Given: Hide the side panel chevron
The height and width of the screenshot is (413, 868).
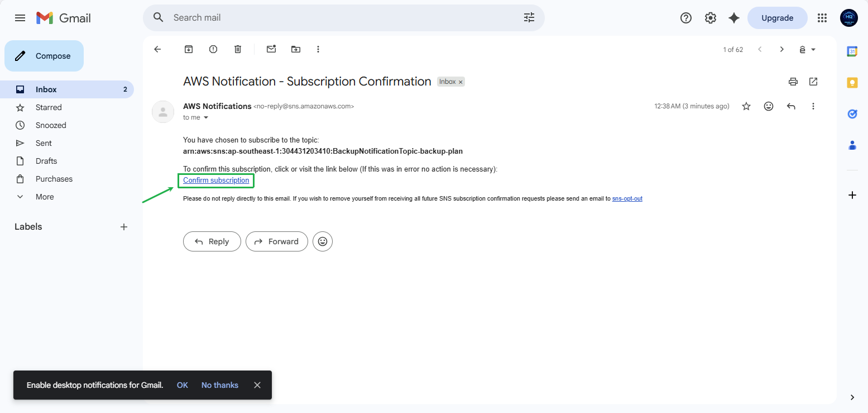Looking at the screenshot, I should [852, 397].
